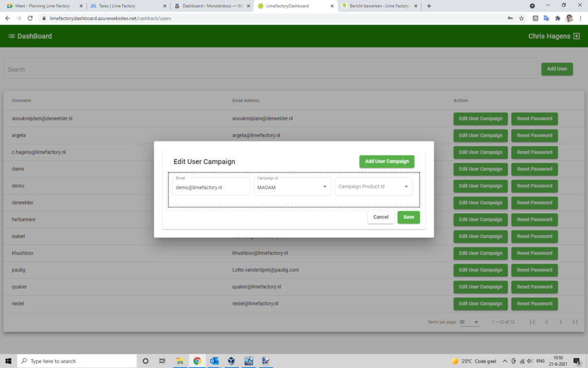Switch to the Meet - Planning Lime Factory tab
This screenshot has height=368, width=588.
(x=42, y=6)
